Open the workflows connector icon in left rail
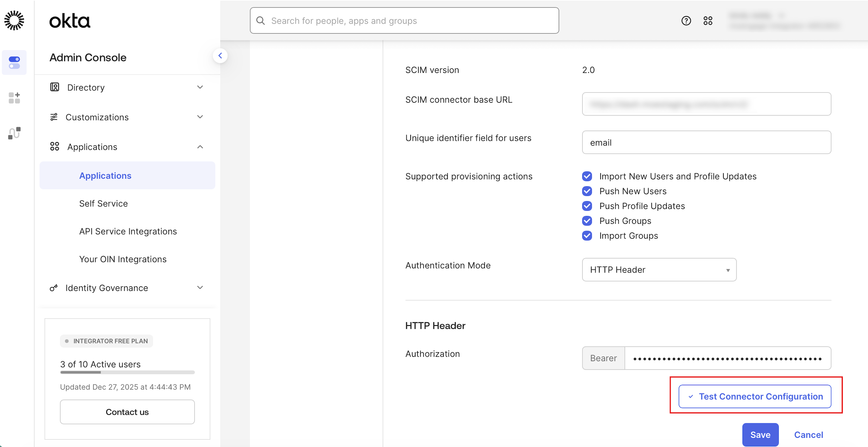868x447 pixels. click(x=14, y=133)
